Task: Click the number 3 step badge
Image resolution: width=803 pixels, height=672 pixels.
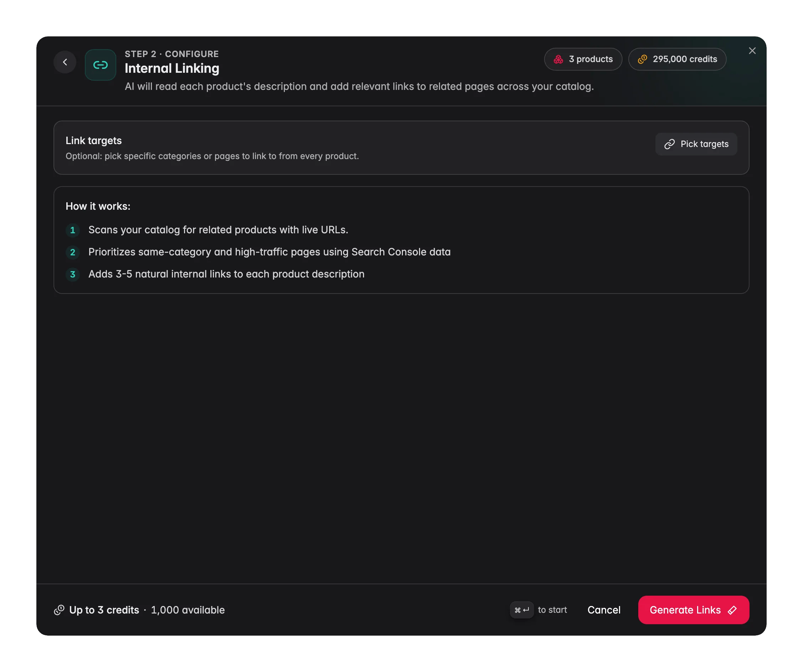Action: (73, 275)
